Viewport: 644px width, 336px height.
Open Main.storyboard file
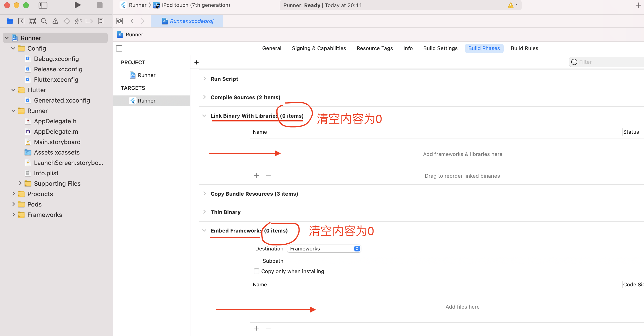coord(57,142)
